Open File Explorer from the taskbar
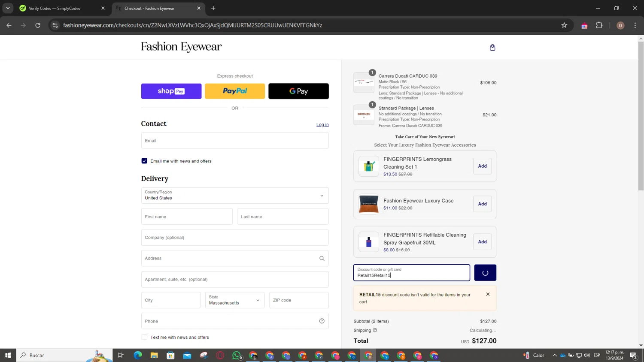The height and width of the screenshot is (362, 644). 154,355
